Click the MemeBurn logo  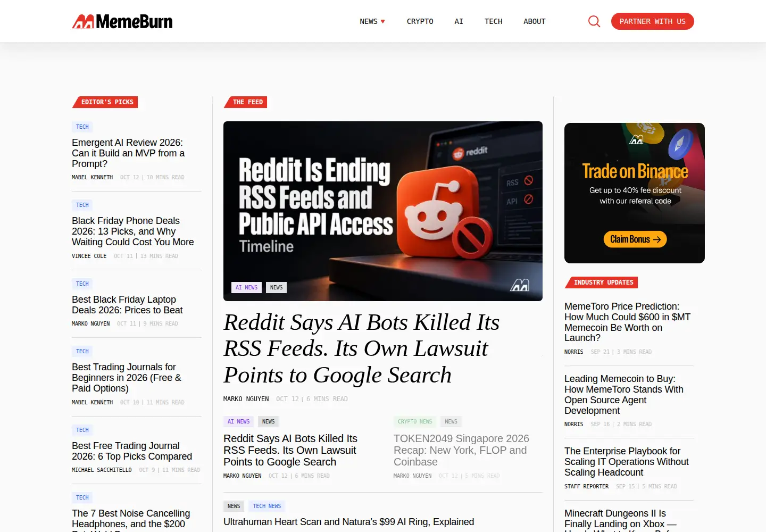point(122,21)
